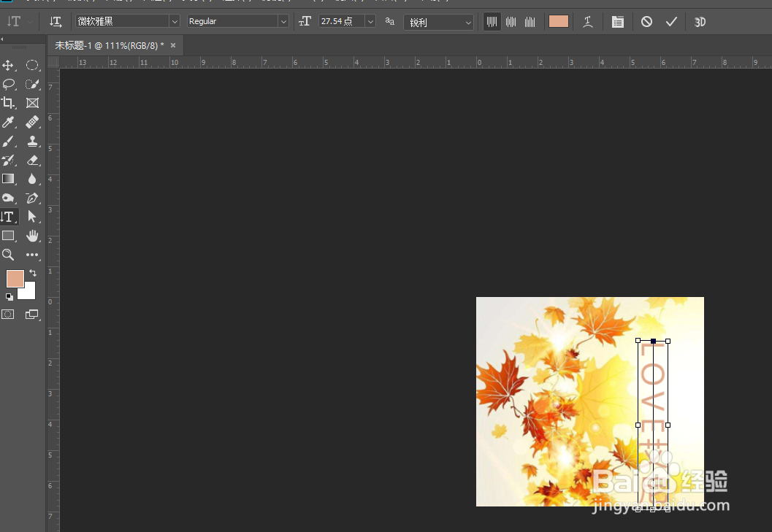Click the font size TT icon
772x532 pixels.
click(305, 21)
